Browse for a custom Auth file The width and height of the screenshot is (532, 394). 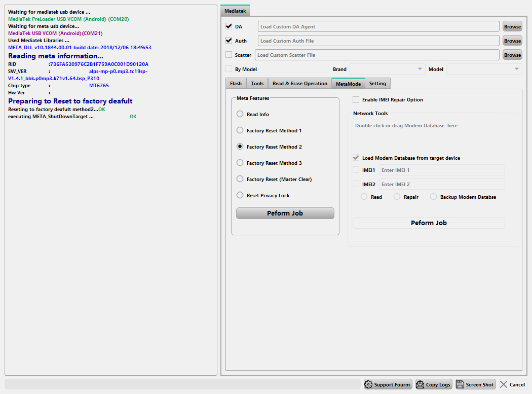(512, 41)
